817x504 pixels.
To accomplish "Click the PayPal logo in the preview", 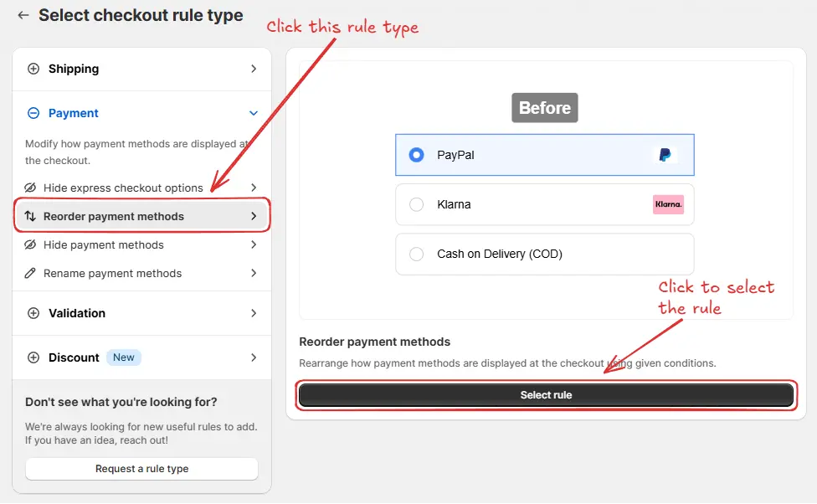I will pos(665,154).
